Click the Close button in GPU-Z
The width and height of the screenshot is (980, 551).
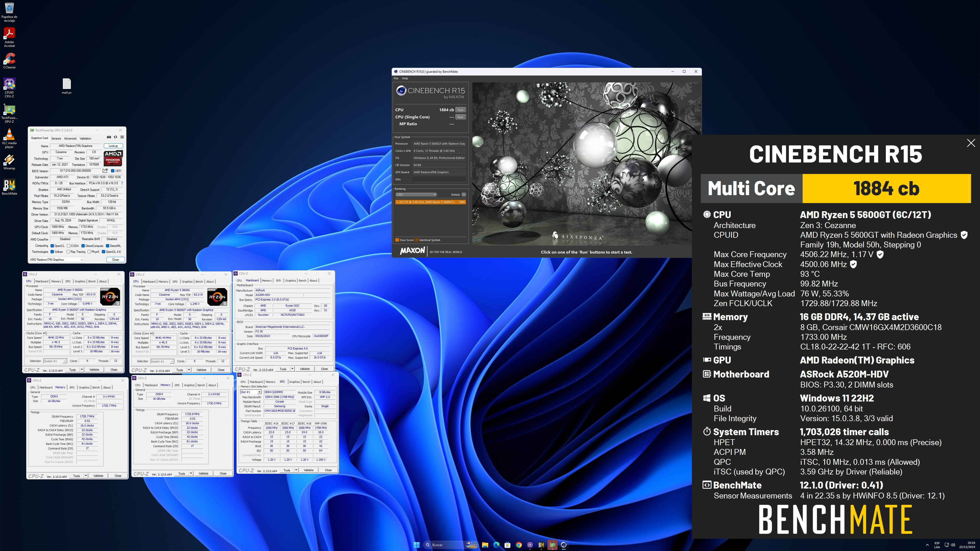(115, 260)
